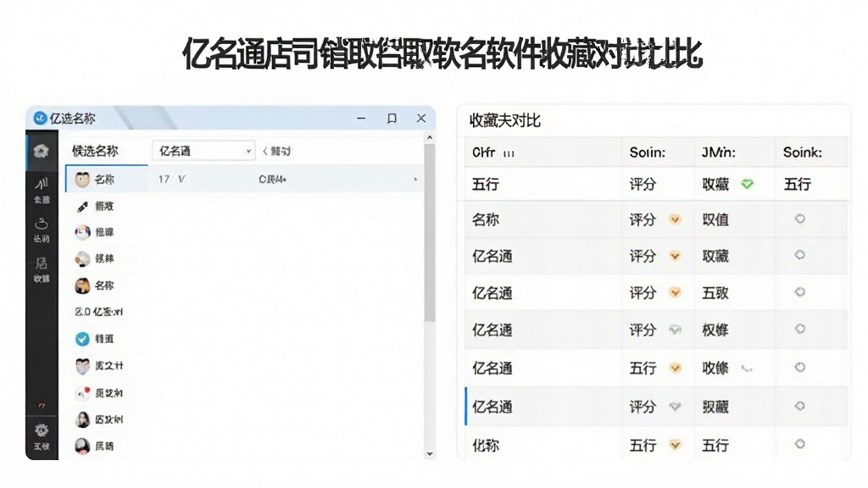The image size is (868, 488).
Task: Click the scrollbar down arrow in left window
Action: 430,454
